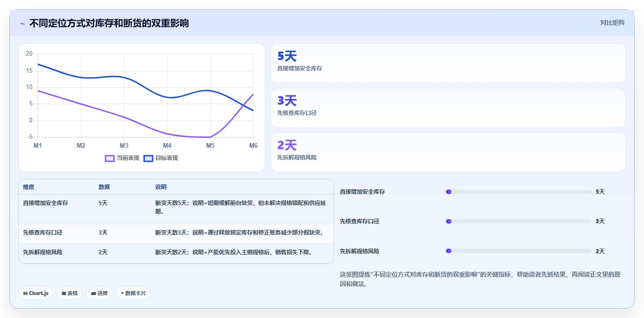This screenshot has height=318, width=644.
Task: Click the 数据 column header
Action: coord(104,187)
